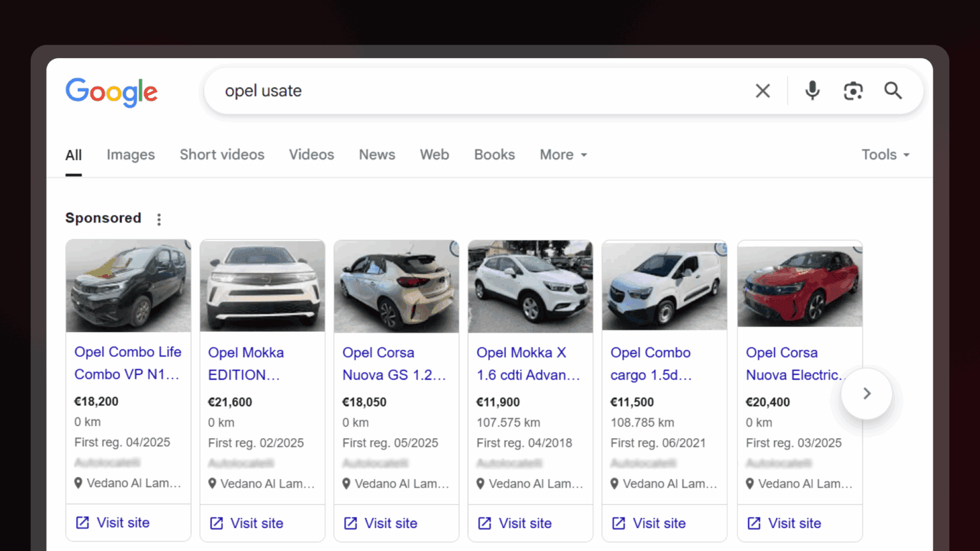Start a voice search with the microphone
Image resolution: width=980 pixels, height=551 pixels.
(812, 91)
